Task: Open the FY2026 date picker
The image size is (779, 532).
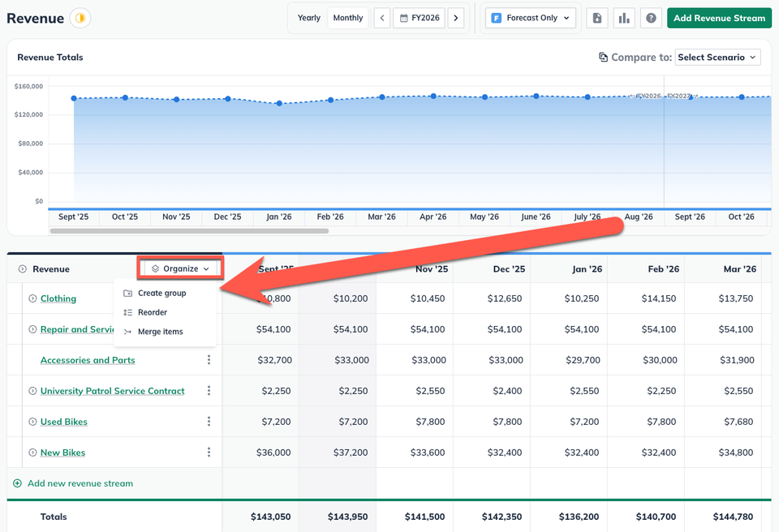Action: (420, 18)
